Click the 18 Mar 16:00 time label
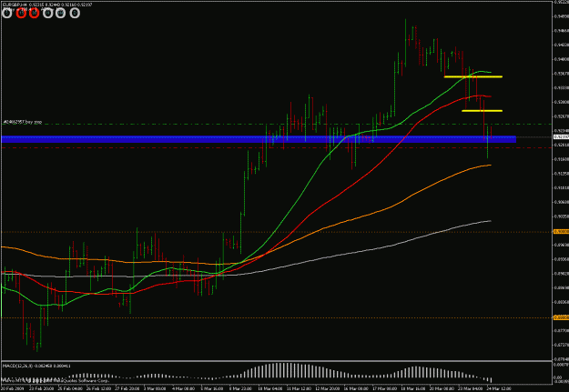Screen dimensions: 569x392 click(412, 388)
